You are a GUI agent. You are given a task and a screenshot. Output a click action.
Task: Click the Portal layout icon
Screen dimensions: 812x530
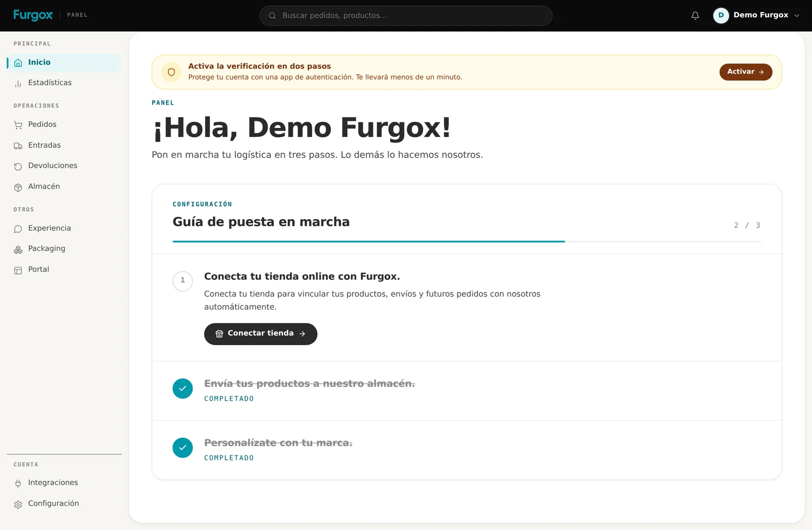coord(18,270)
